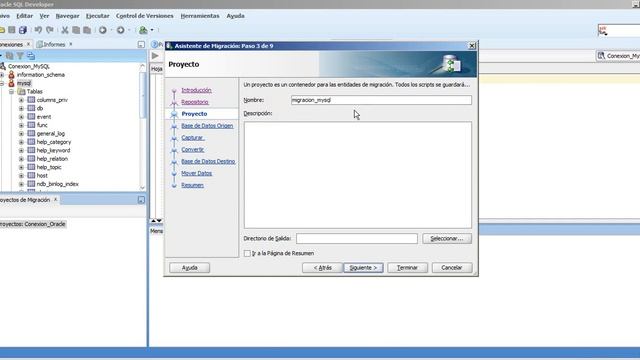Click the Paste toolbar icon
The width and height of the screenshot is (640, 360).
click(x=87, y=30)
